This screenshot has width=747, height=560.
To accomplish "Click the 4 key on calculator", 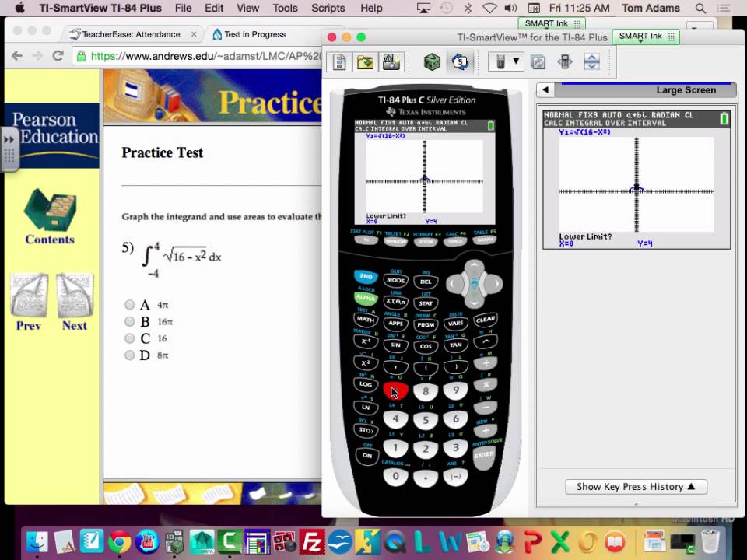I will click(395, 419).
